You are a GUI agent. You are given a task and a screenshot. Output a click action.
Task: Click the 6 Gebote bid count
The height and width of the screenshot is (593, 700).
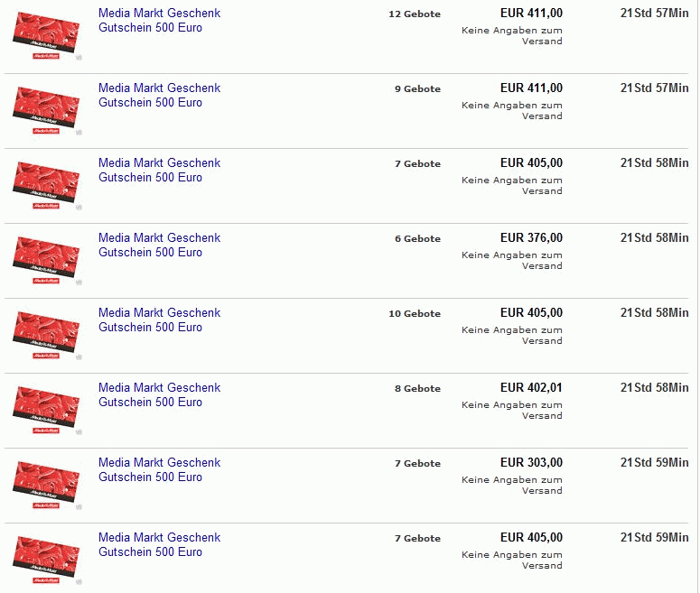(417, 238)
